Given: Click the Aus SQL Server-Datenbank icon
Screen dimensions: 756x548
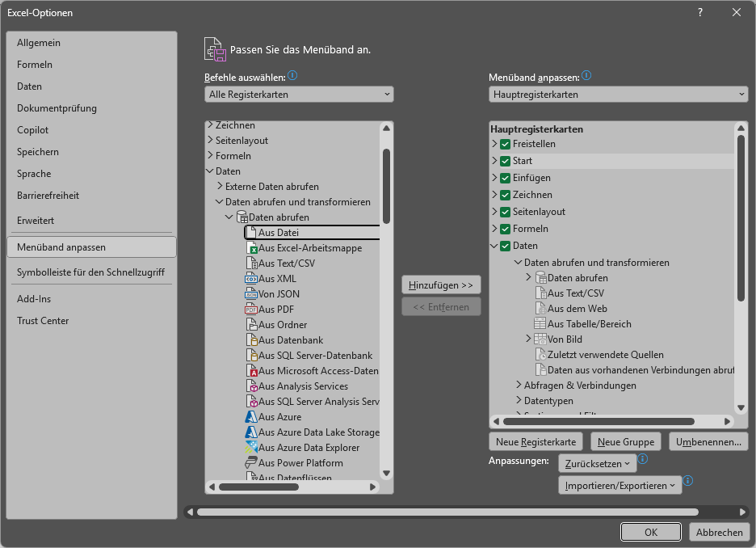Looking at the screenshot, I should point(252,356).
